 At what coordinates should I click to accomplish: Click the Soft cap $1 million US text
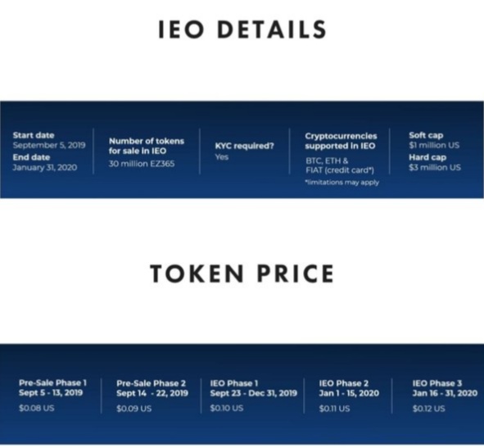tap(434, 140)
